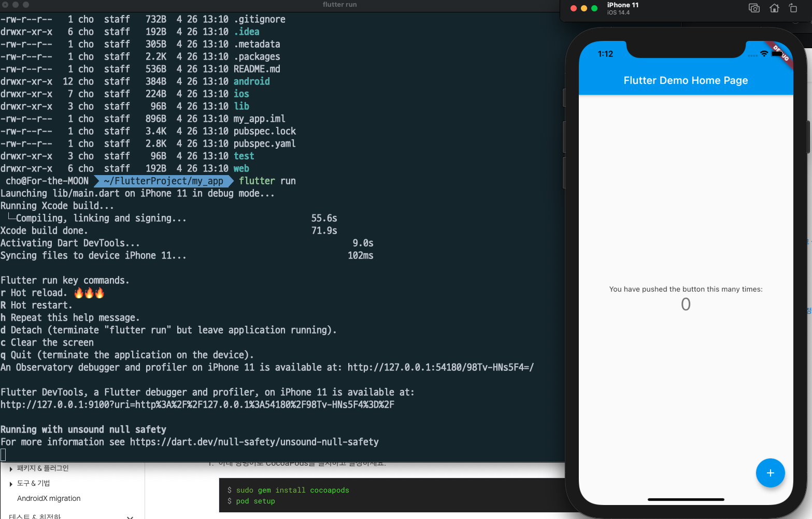Viewport: 812px width, 519px height.
Task: Click the cho@For-the-MOON prompt segment
Action: pyautogui.click(x=47, y=181)
